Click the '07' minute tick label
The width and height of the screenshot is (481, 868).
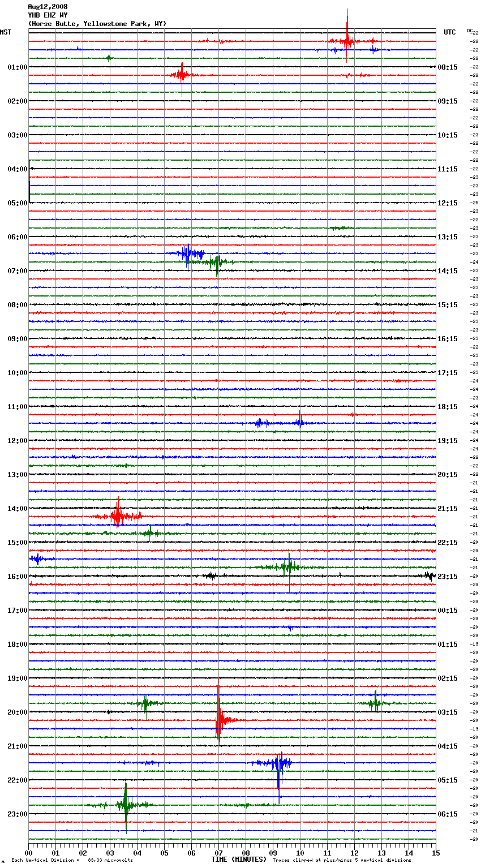click(218, 853)
